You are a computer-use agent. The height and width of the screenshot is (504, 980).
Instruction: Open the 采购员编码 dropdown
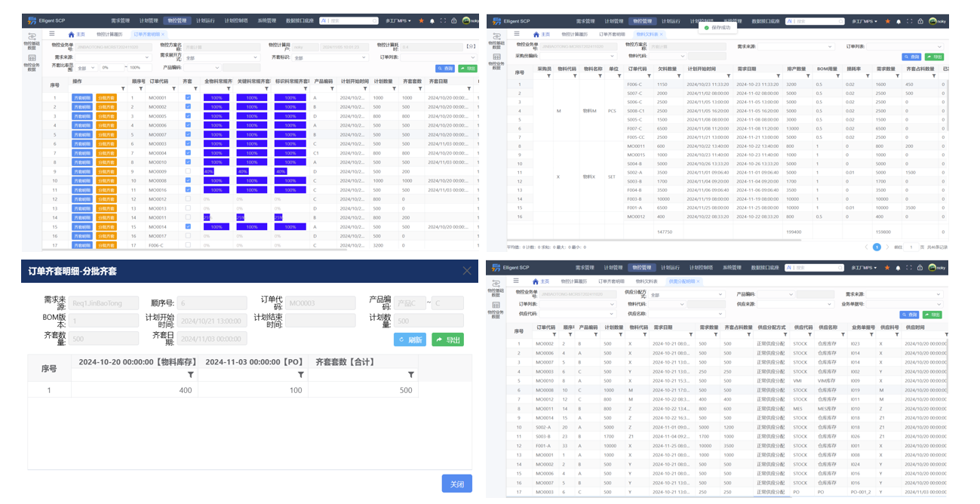[x=580, y=56]
